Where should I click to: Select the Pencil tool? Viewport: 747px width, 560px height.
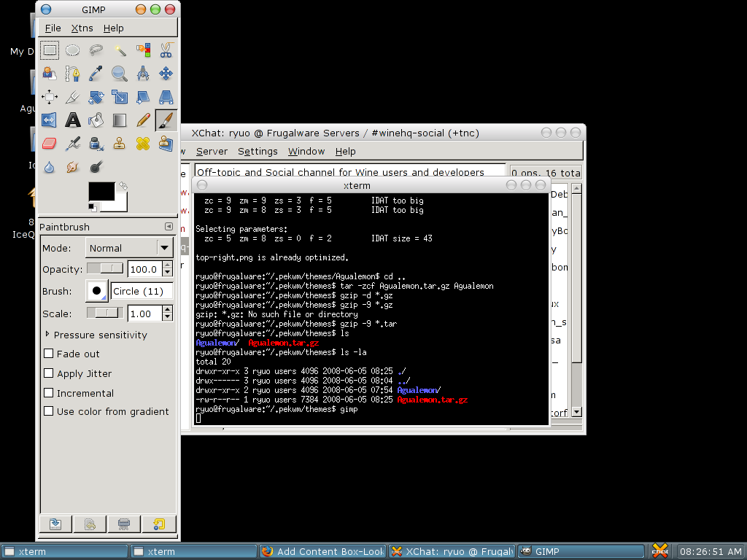[143, 120]
